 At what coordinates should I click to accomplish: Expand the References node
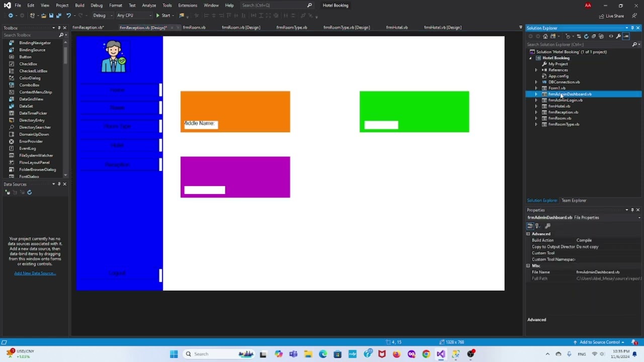[536, 70]
